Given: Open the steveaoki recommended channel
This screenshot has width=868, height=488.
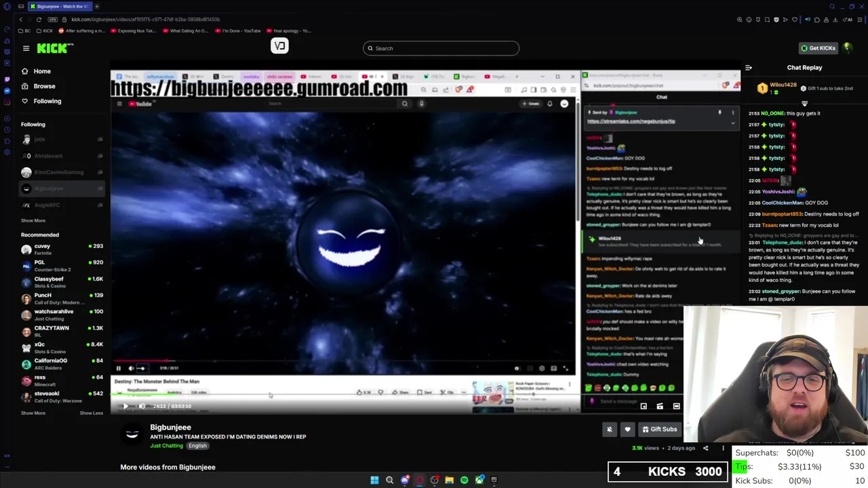Looking at the screenshot, I should coord(62,396).
